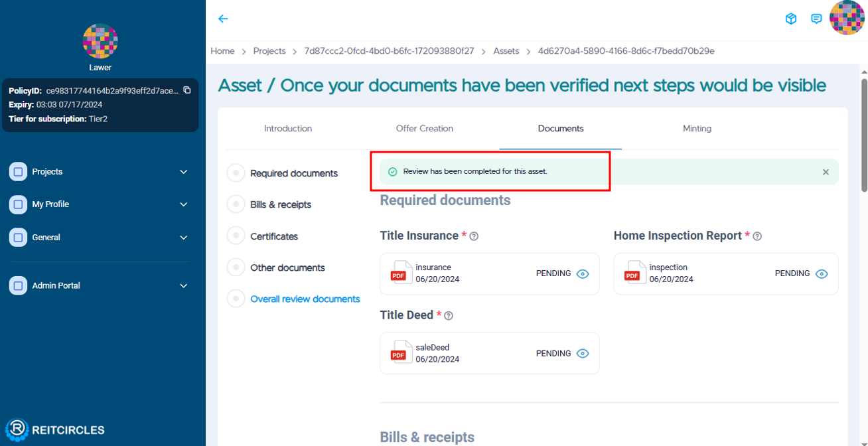The width and height of the screenshot is (868, 446).
Task: Select the Overall review documents step
Action: click(x=305, y=299)
